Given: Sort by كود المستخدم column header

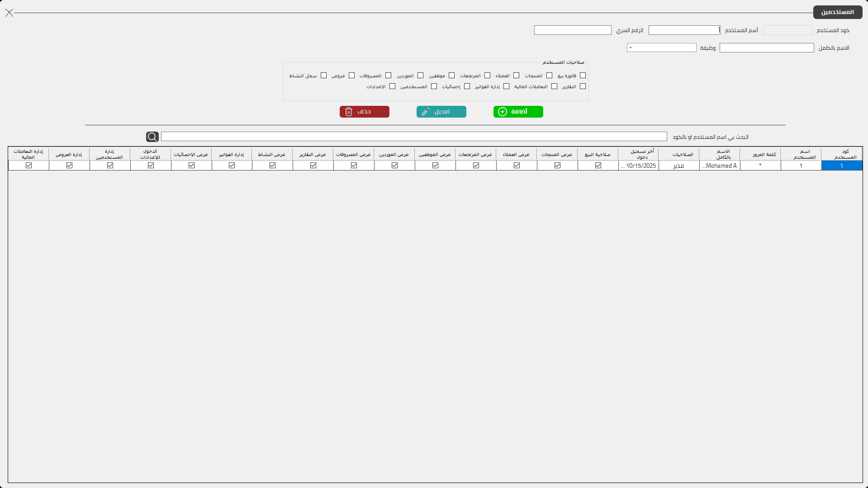Looking at the screenshot, I should pos(842,154).
